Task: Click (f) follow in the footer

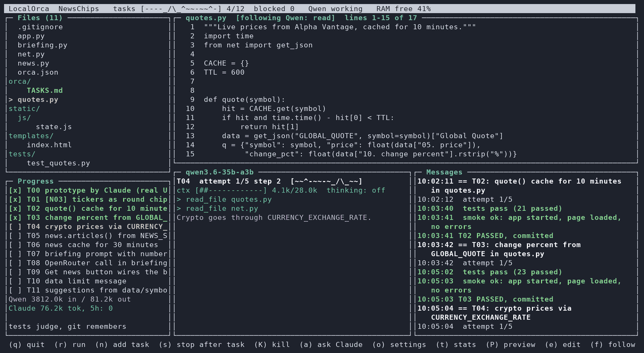Action: coord(613,344)
